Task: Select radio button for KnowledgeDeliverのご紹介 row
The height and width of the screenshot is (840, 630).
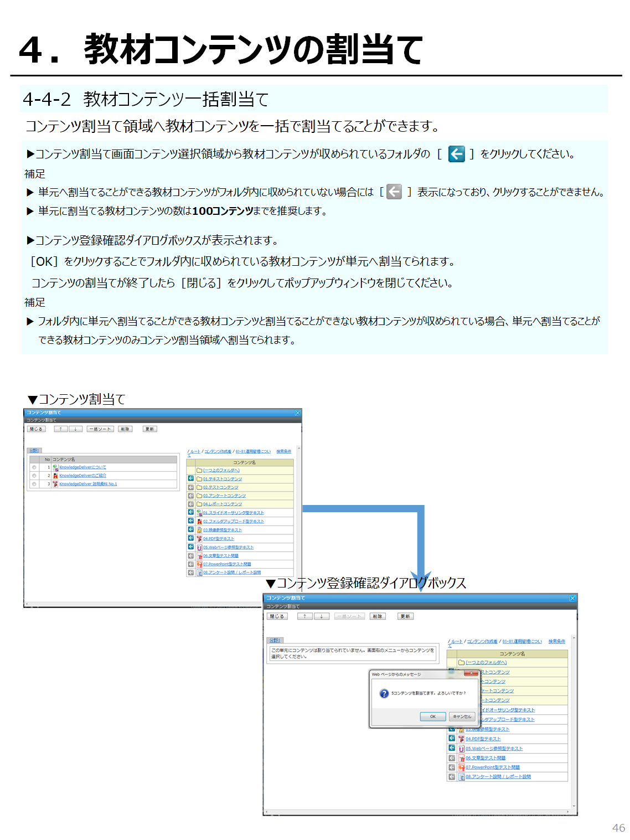Action: click(34, 476)
